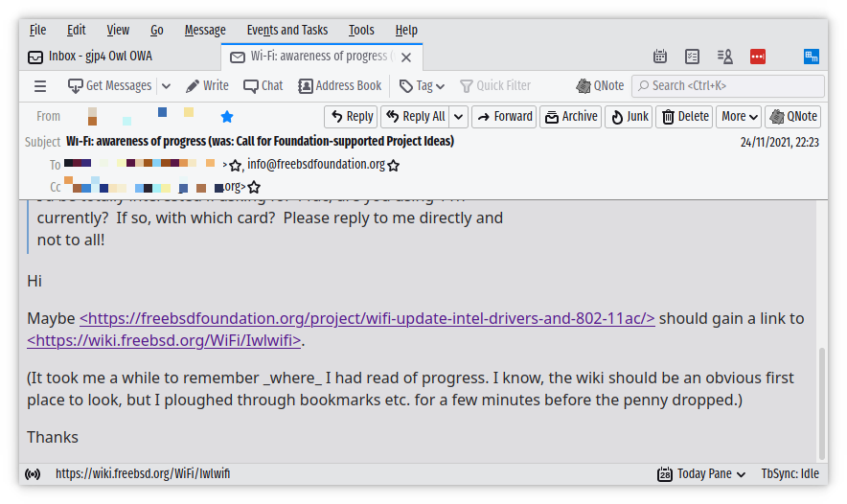The height and width of the screenshot is (504, 847).
Task: Click QNote in the message header
Action: point(793,117)
